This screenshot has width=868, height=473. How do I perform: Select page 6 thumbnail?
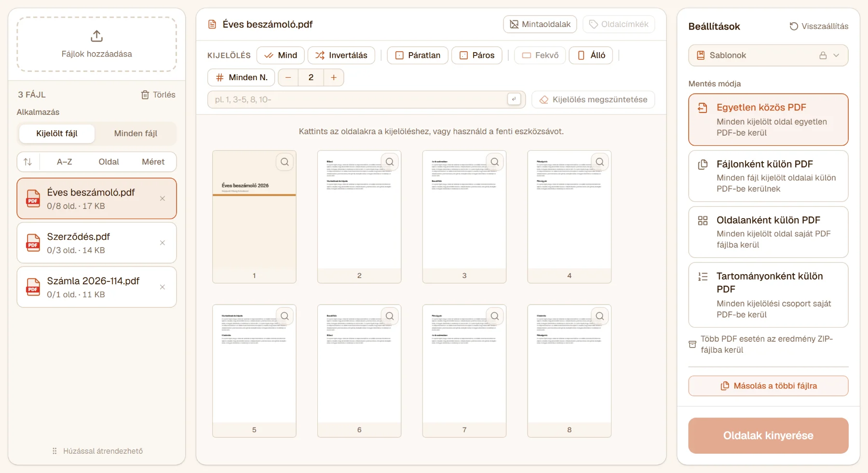(359, 371)
